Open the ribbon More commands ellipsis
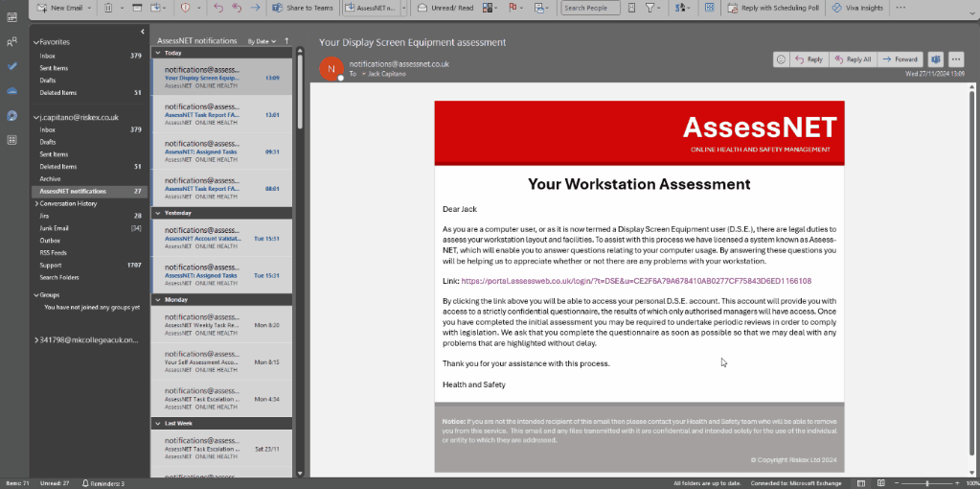The width and height of the screenshot is (980, 489). [x=900, y=8]
